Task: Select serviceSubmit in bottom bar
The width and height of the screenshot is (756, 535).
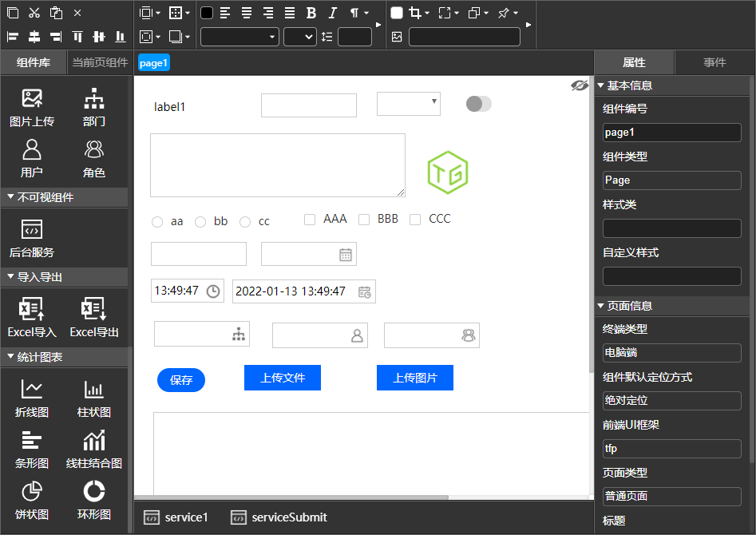Action: point(279,517)
